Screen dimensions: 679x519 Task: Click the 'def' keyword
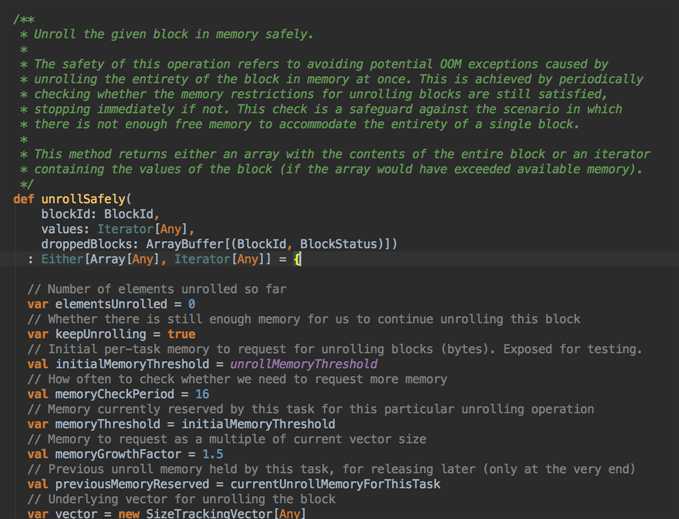pos(23,199)
